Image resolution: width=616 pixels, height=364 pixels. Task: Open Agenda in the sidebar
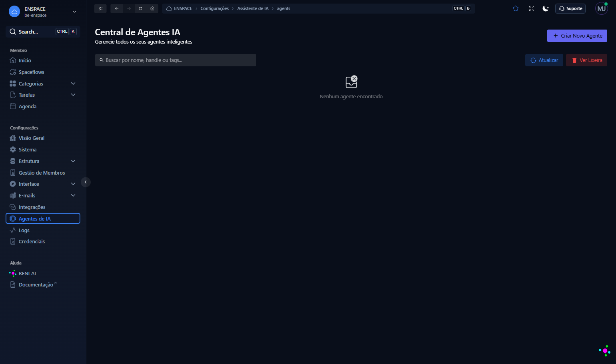(x=43, y=106)
